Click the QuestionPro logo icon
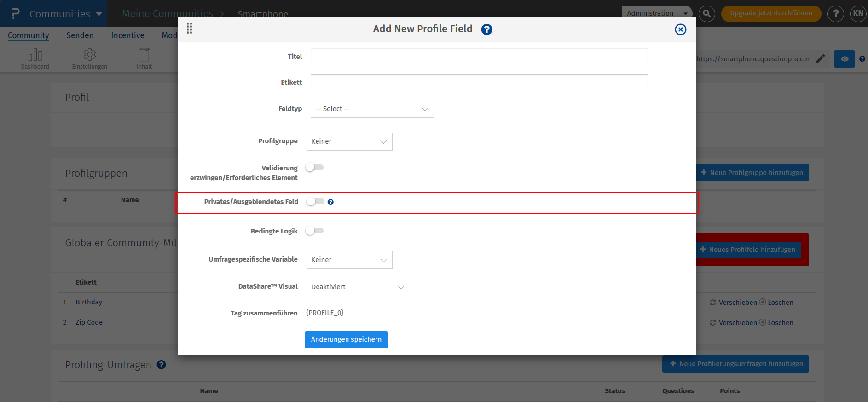 point(16,14)
